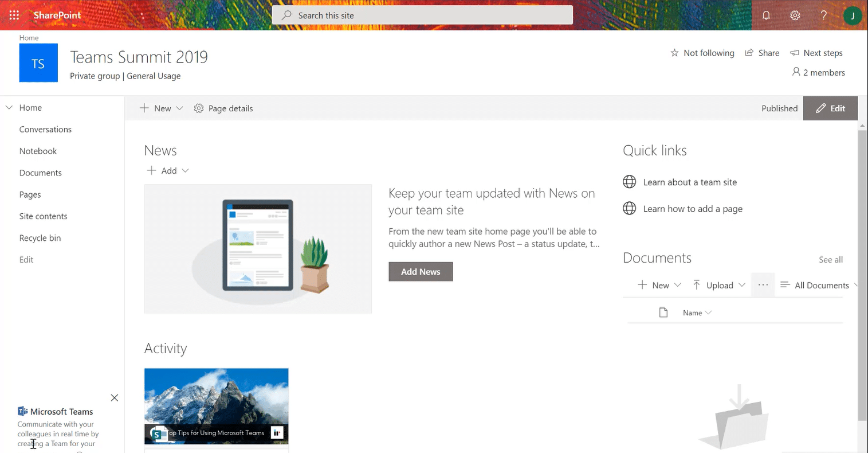Click the Microsoft Teams logo icon
Image resolution: width=868 pixels, height=453 pixels.
coord(23,411)
